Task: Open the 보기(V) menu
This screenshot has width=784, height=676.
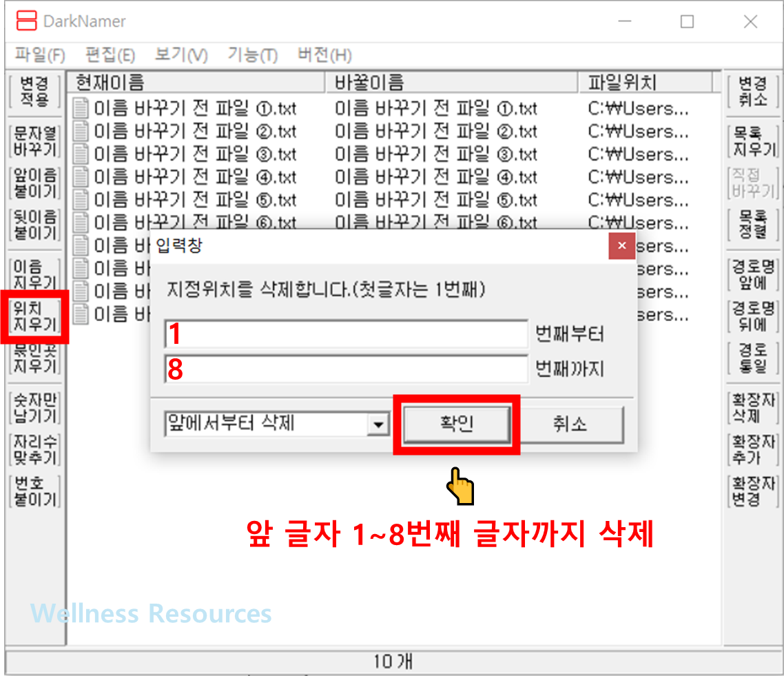Action: [181, 54]
